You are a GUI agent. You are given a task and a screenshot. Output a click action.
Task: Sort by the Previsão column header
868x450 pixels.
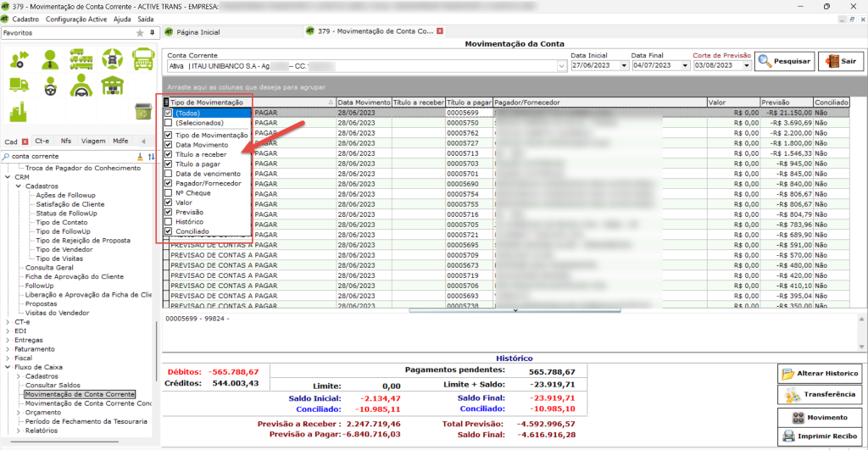tap(786, 103)
